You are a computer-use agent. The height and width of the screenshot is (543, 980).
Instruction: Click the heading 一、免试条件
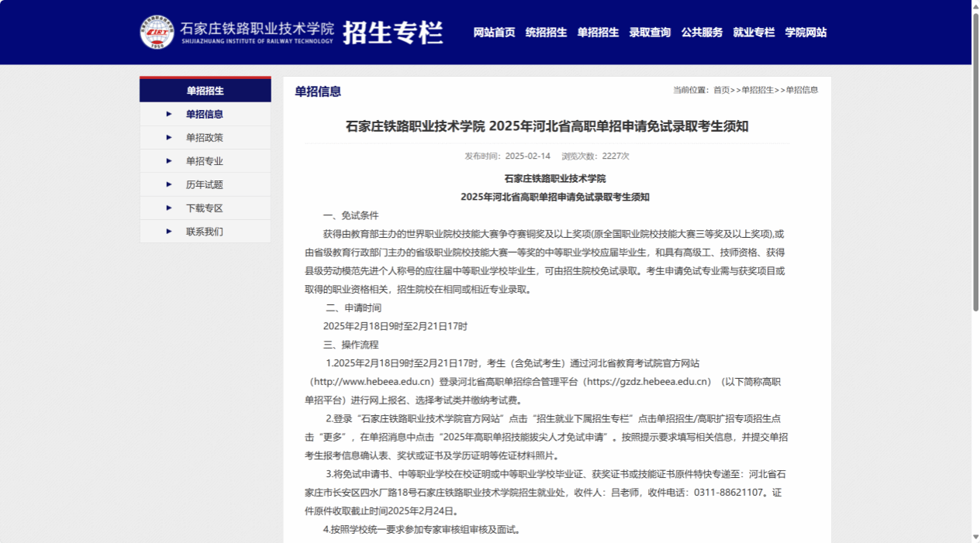[x=350, y=215]
